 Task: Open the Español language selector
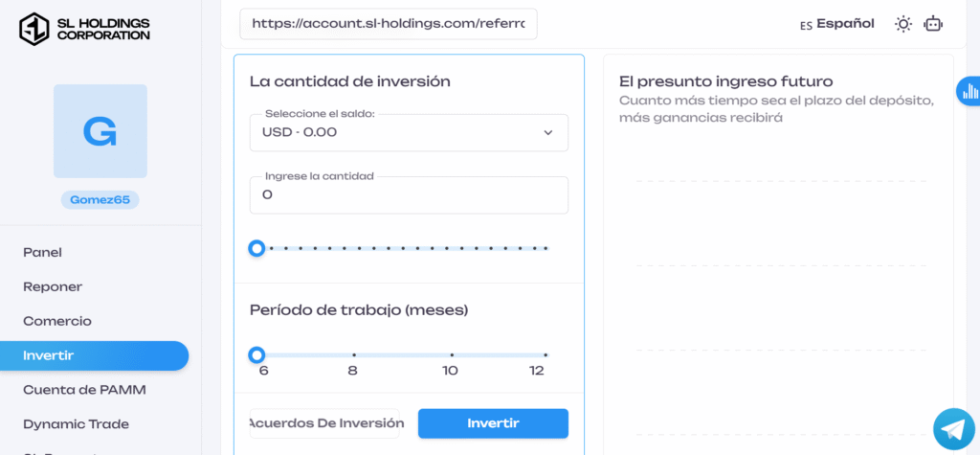click(x=837, y=24)
